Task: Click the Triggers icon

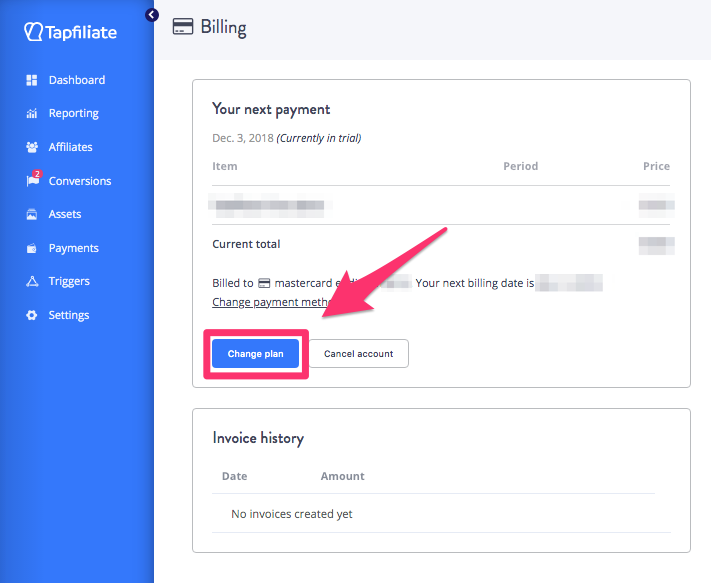Action: (x=32, y=282)
